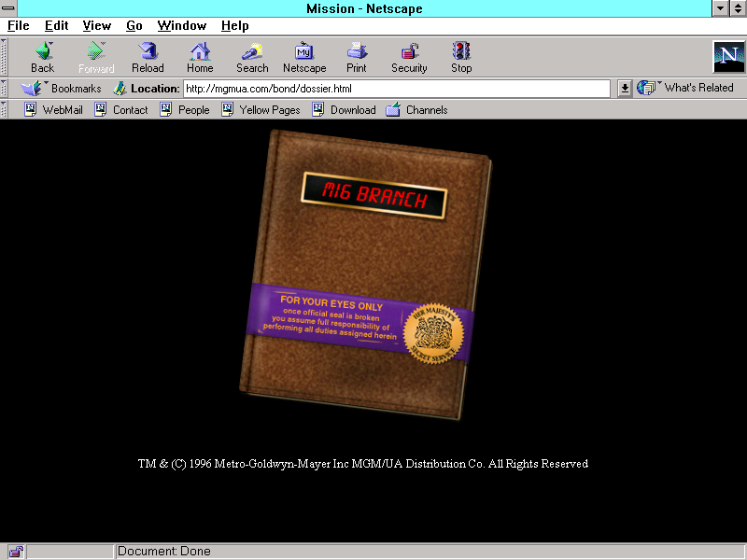Open the Go menu

pyautogui.click(x=134, y=25)
